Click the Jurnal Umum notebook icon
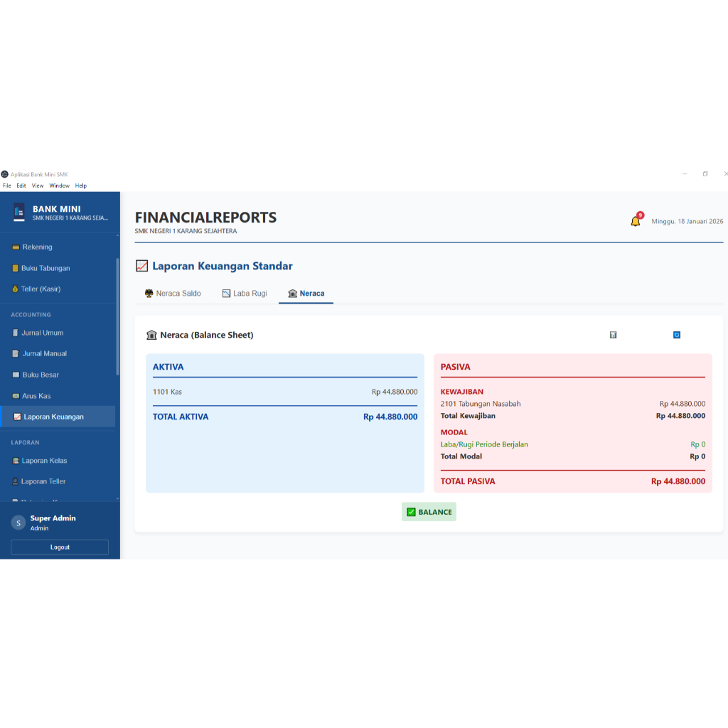Viewport: 728px width, 728px height. (x=16, y=333)
